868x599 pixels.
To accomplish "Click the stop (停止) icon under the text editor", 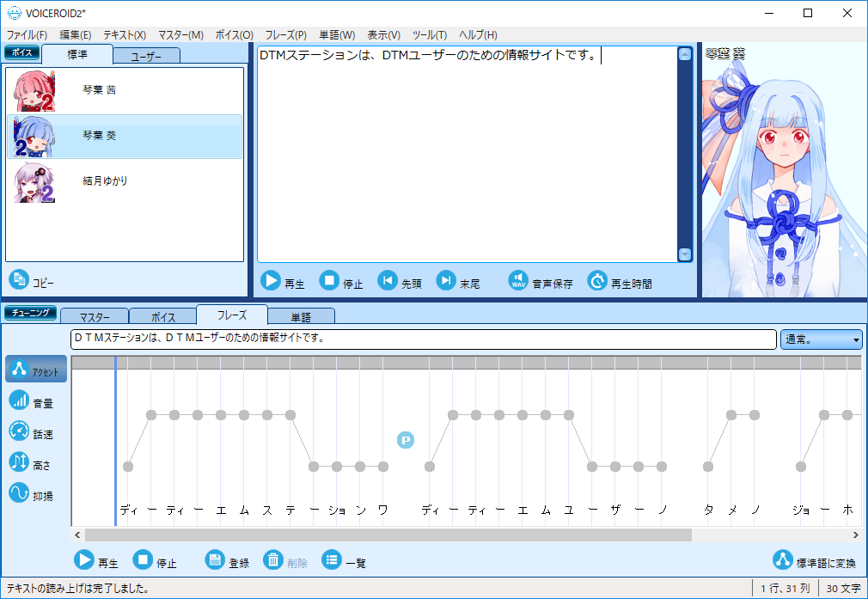I will pyautogui.click(x=329, y=281).
